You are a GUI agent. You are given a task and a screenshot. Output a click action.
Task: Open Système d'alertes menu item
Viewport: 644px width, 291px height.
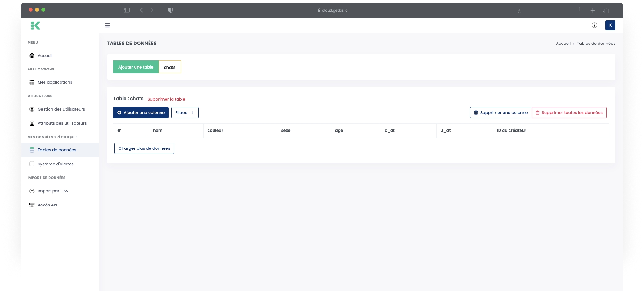coord(55,164)
